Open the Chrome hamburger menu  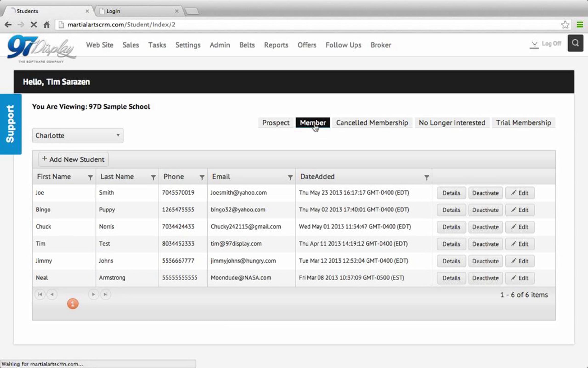(x=580, y=25)
